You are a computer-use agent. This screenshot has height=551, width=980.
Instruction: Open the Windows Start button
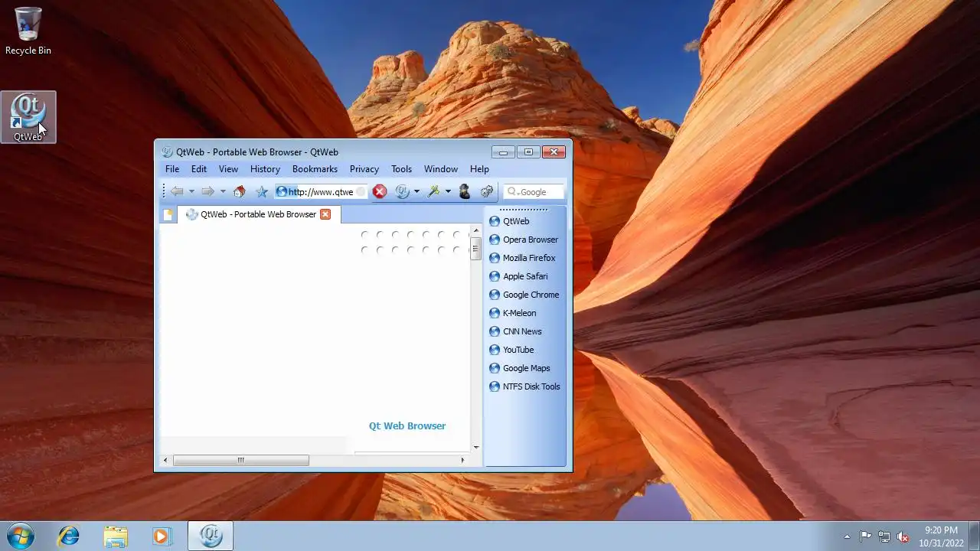21,536
